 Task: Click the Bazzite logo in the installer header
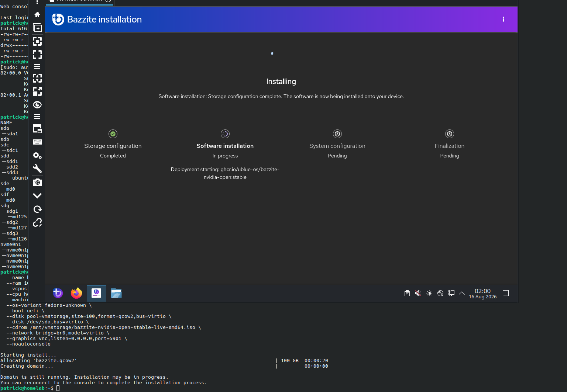(x=58, y=20)
